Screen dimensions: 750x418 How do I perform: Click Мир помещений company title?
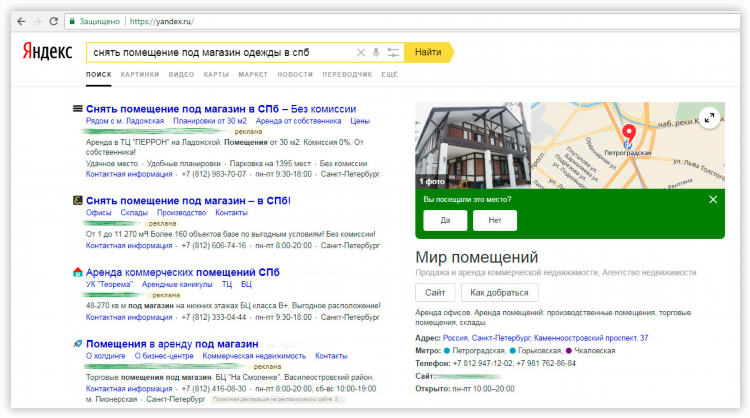[x=477, y=257]
